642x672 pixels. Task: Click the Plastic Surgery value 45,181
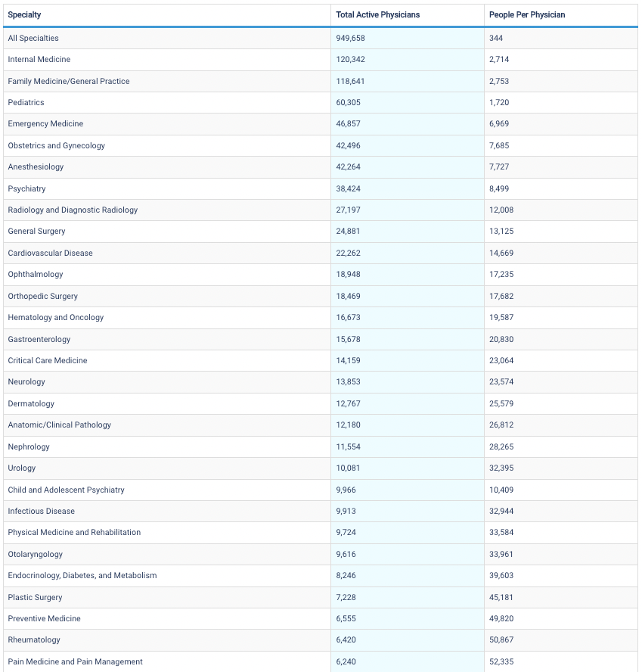point(501,597)
